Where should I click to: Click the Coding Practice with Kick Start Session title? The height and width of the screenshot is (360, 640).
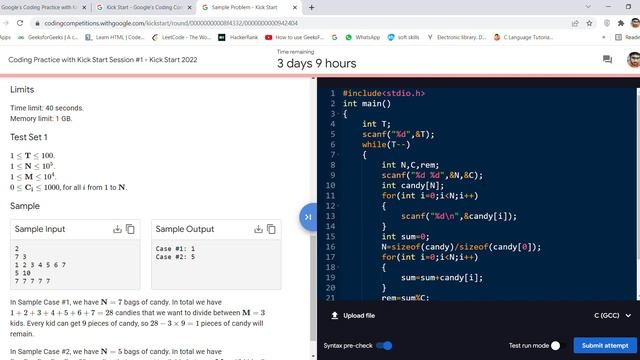pos(102,60)
